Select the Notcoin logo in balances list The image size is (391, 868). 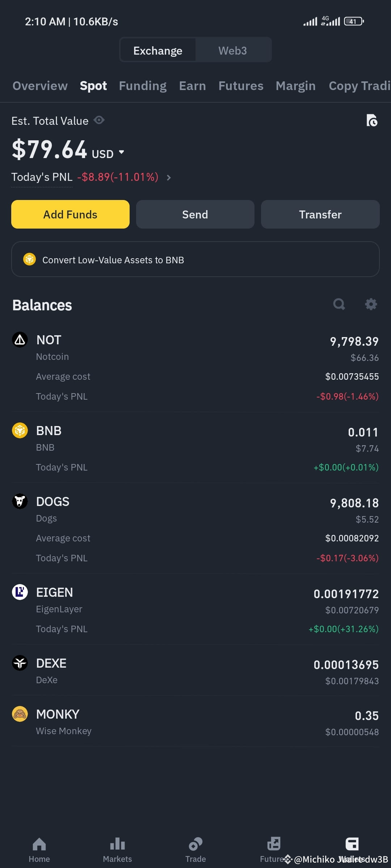pyautogui.click(x=20, y=340)
